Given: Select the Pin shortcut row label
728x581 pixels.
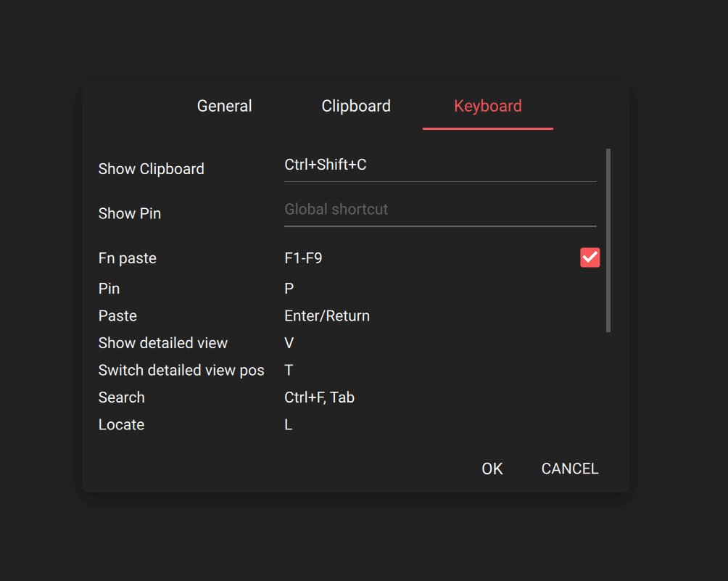Looking at the screenshot, I should pyautogui.click(x=109, y=289).
